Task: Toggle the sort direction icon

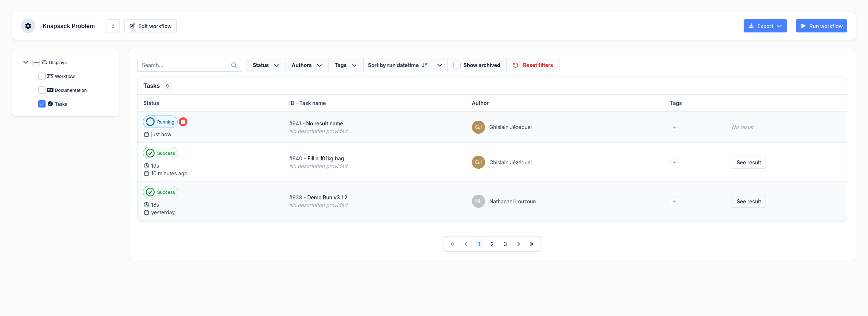Action: click(425, 65)
